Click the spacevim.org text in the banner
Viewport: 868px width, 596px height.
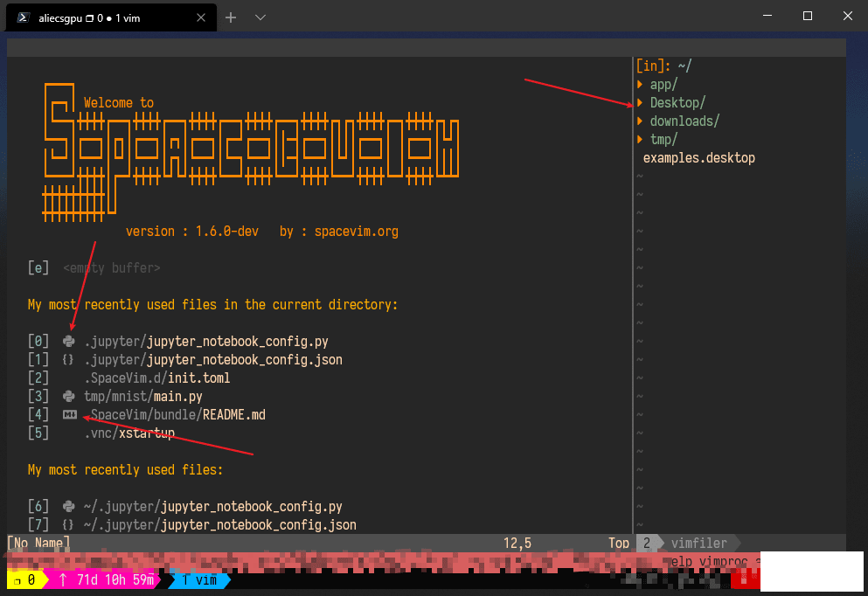click(357, 232)
